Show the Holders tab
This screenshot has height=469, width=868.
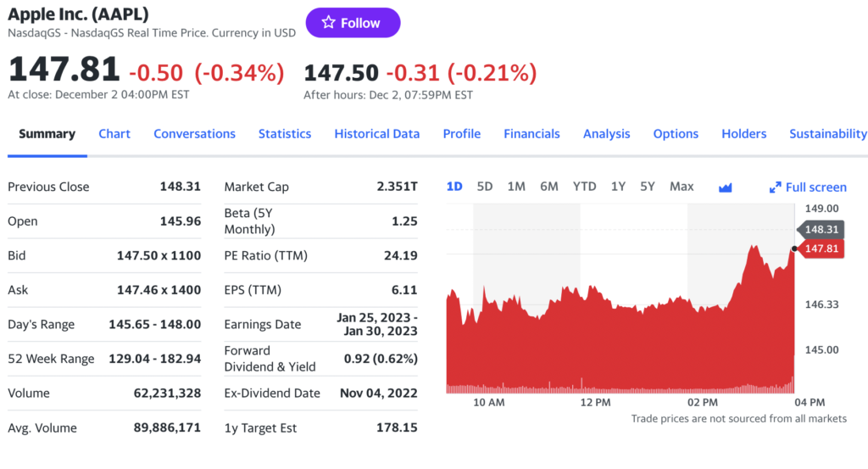pos(743,134)
